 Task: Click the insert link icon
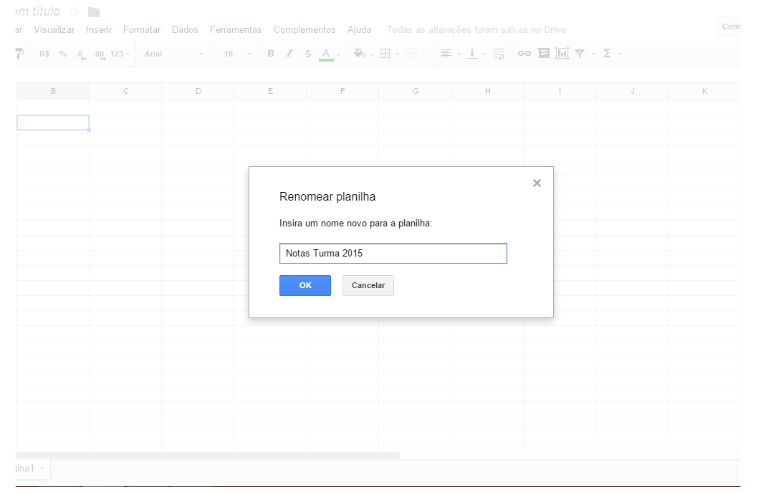523,53
